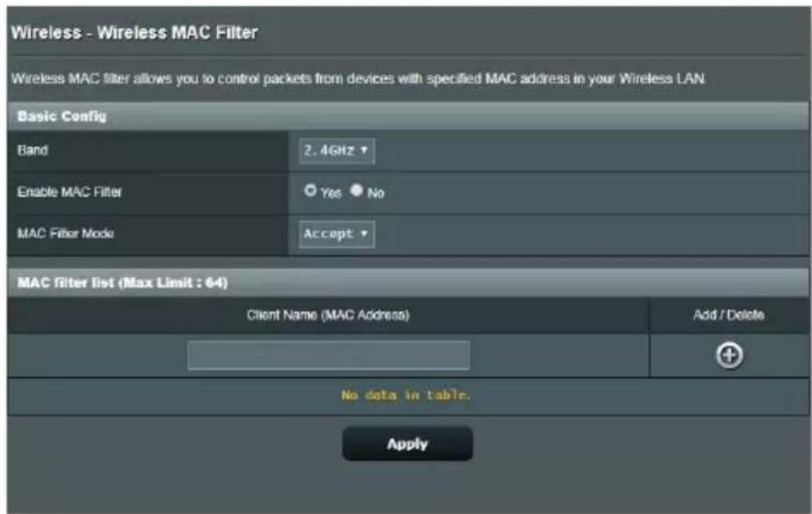
Task: Select Yes for Enable MAC Filter
Action: pyautogui.click(x=310, y=190)
